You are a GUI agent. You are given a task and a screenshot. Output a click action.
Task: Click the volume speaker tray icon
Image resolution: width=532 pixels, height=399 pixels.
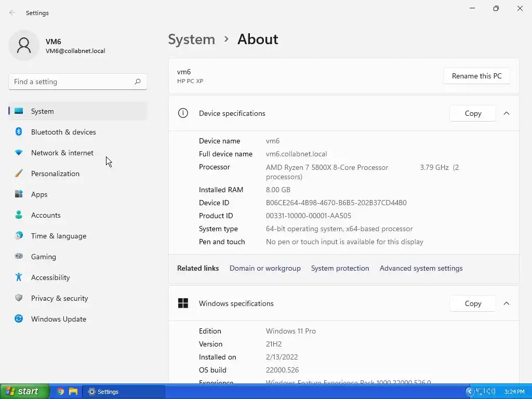(490, 391)
